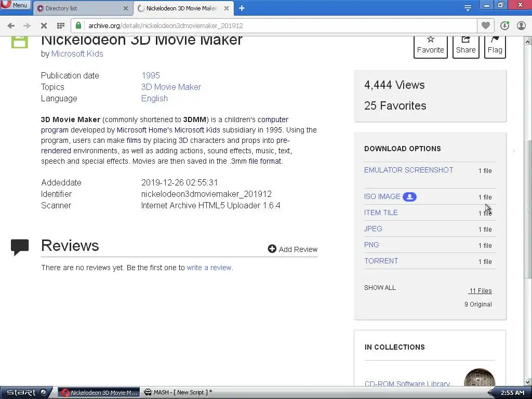Click the 4,444 Views text
Image resolution: width=532 pixels, height=399 pixels.
[x=394, y=85]
